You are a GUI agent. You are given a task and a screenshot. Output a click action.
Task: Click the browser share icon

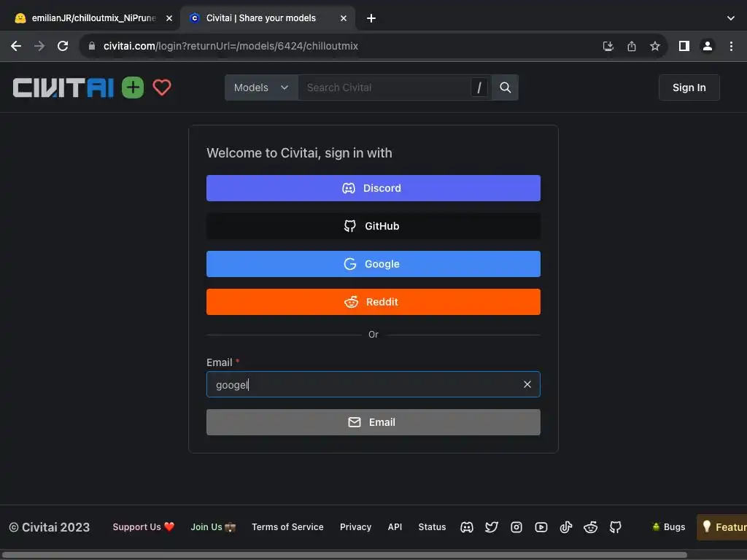(x=632, y=46)
